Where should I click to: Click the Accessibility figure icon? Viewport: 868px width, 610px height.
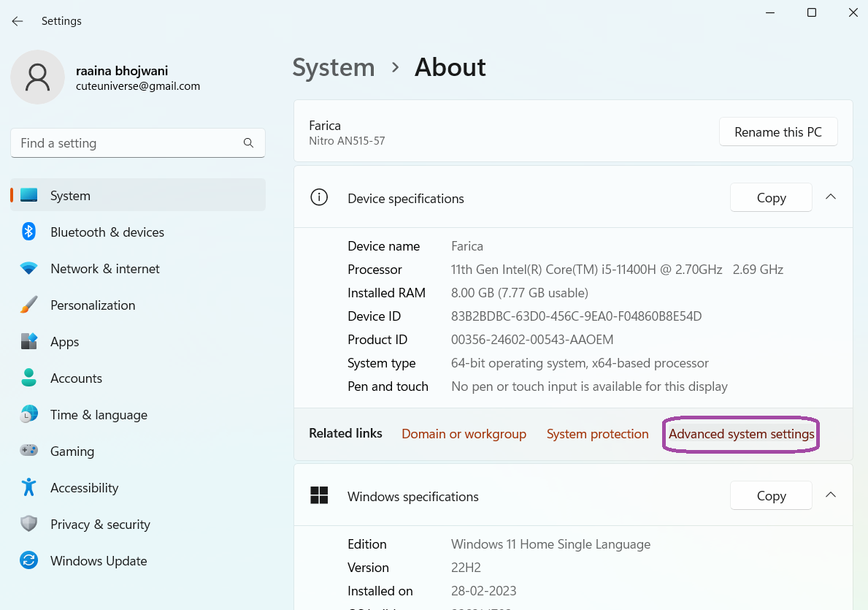pos(28,488)
